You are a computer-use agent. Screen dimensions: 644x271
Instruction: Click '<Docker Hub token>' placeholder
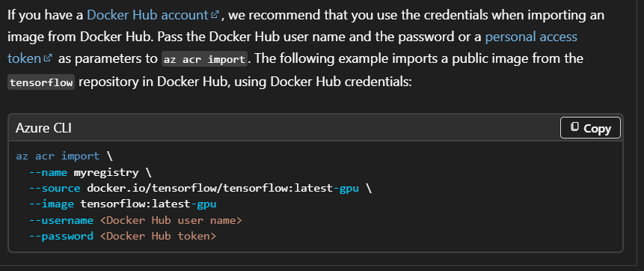(158, 236)
